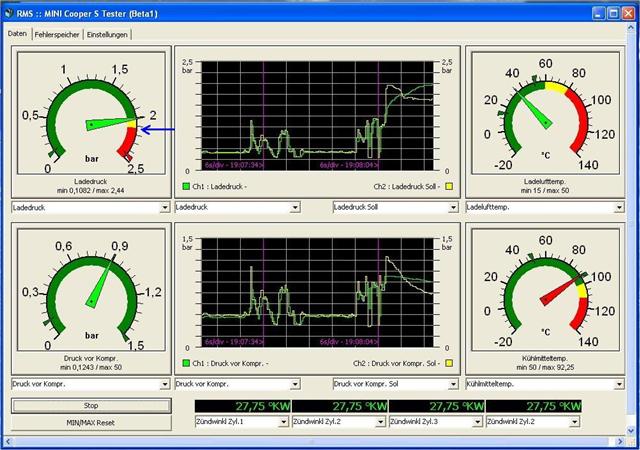
Task: Click green Ch1 Druck vor Kompr. swatch
Action: pyautogui.click(x=185, y=363)
